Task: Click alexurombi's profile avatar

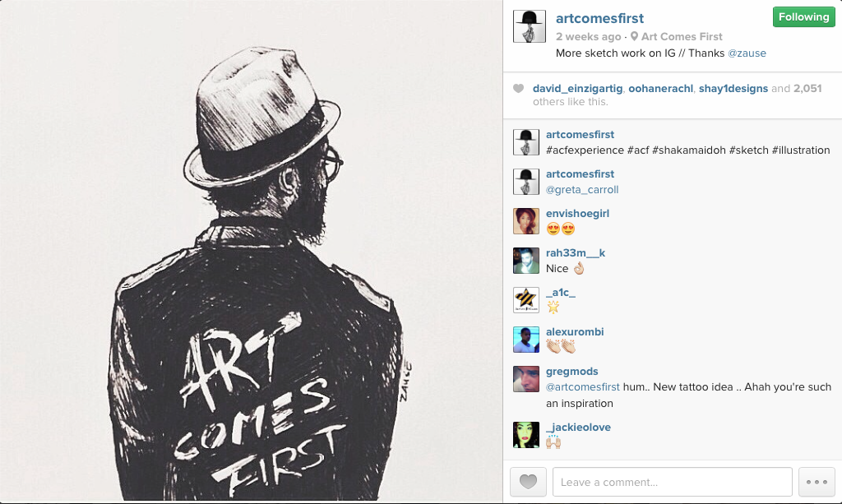Action: (x=525, y=340)
